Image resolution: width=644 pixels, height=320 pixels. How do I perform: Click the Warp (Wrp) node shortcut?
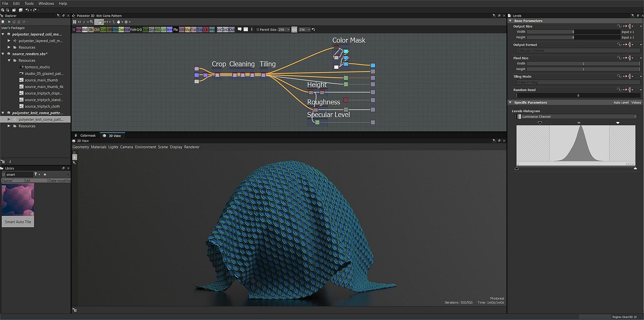tap(212, 30)
